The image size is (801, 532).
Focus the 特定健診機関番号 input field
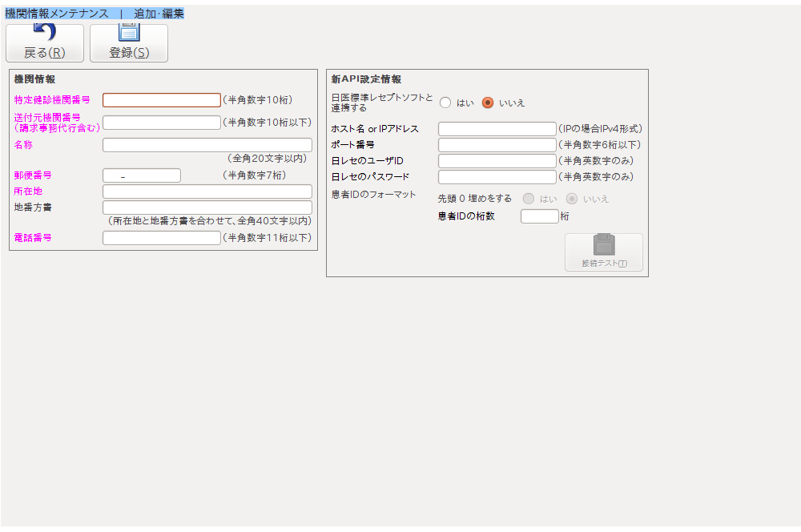pyautogui.click(x=162, y=100)
